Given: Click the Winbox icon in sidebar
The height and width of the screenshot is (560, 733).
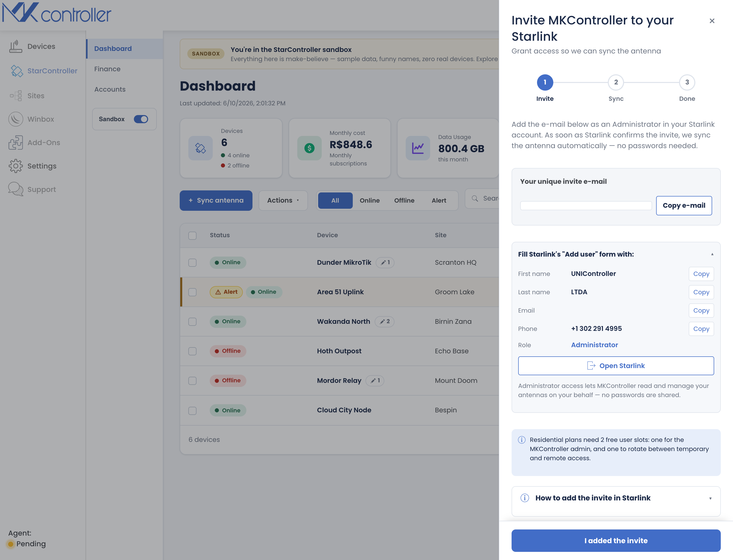Looking at the screenshot, I should pyautogui.click(x=16, y=119).
